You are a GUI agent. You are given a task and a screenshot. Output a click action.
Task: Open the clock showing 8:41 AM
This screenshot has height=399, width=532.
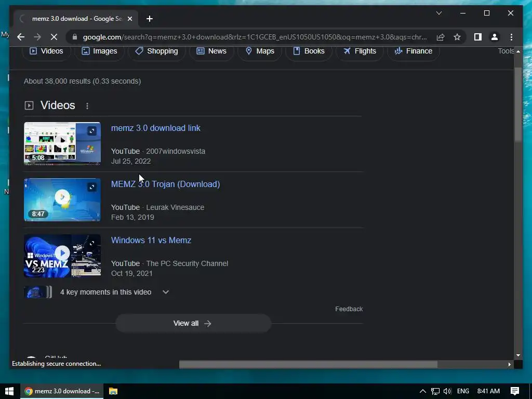click(488, 391)
